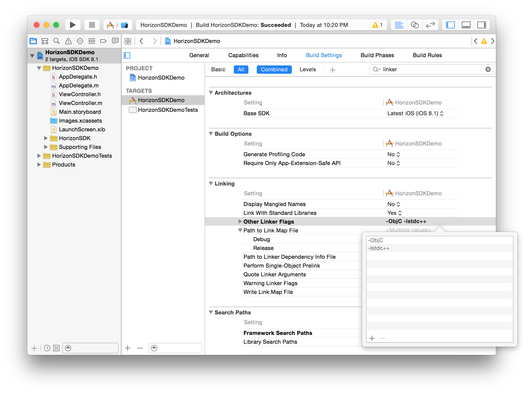Collapse the Build Options section
532x394 pixels.
click(x=211, y=134)
